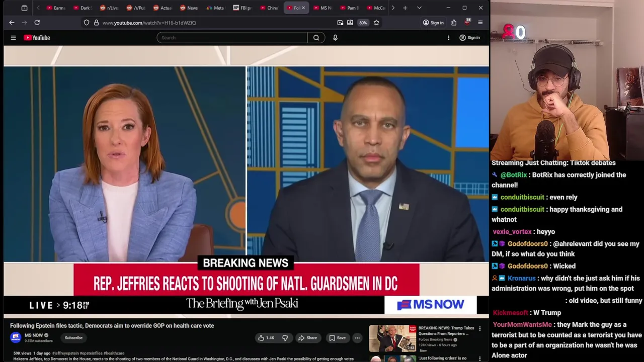Click the video player area

pos(246,182)
